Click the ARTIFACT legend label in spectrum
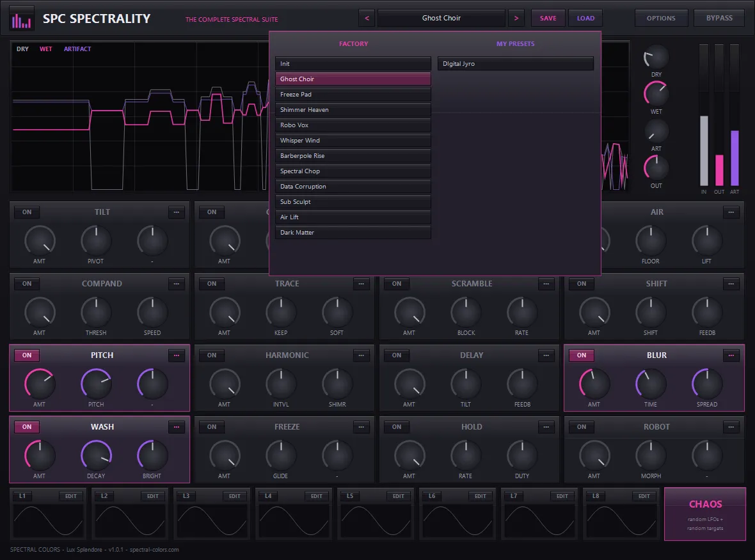The height and width of the screenshot is (560, 755). click(x=77, y=49)
